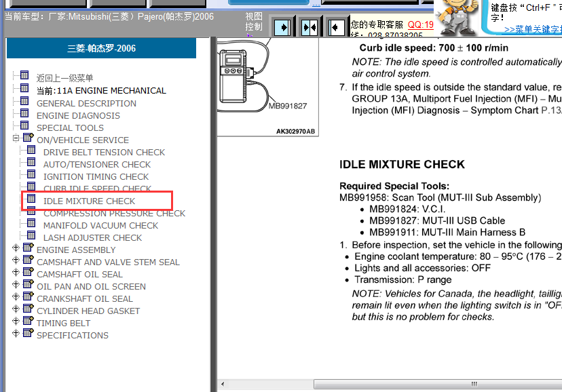Viewport: 562px width, 392px height.
Task: Select DRIVE BELT TENSION CHECK
Action: coord(105,152)
